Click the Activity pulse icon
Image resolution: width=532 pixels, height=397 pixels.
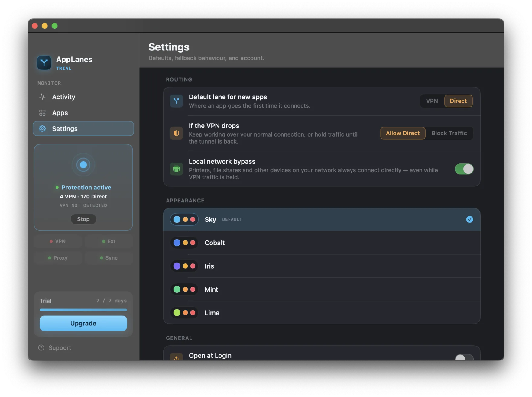point(42,97)
